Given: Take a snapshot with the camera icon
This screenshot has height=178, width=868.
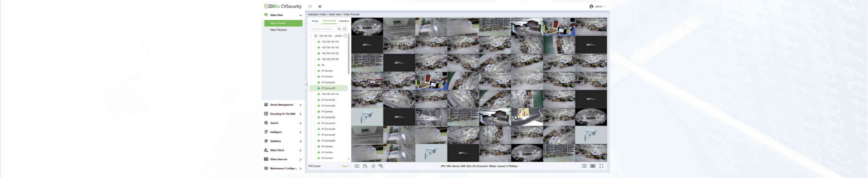Looking at the screenshot, I should (x=357, y=166).
